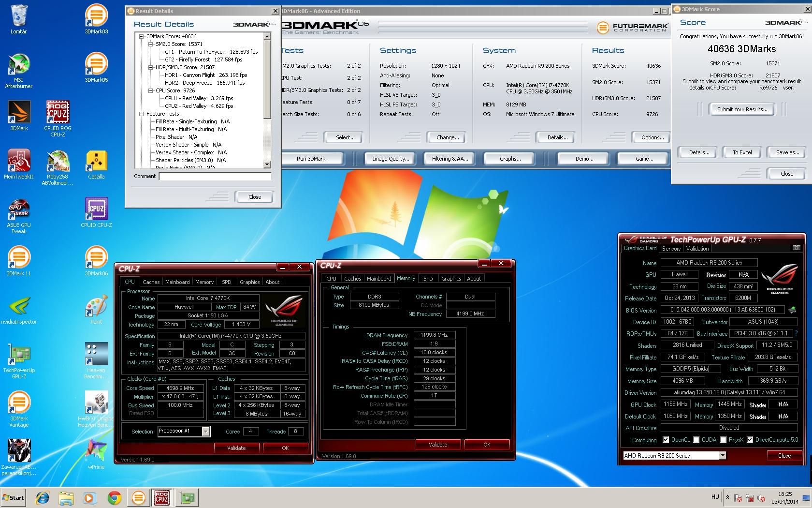Launch MSI Afterburner desktop icon
This screenshot has height=508, width=812.
(19, 71)
